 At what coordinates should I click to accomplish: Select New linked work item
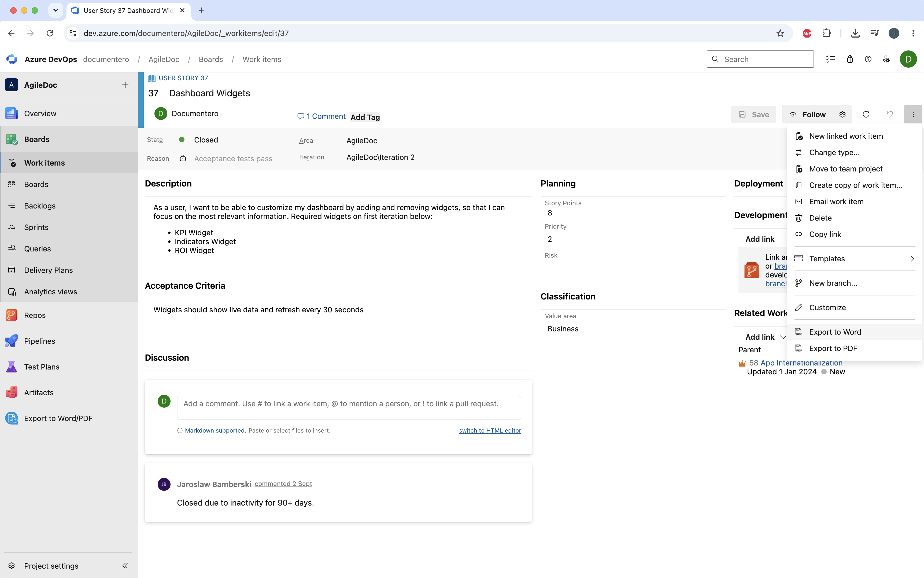[855, 136]
